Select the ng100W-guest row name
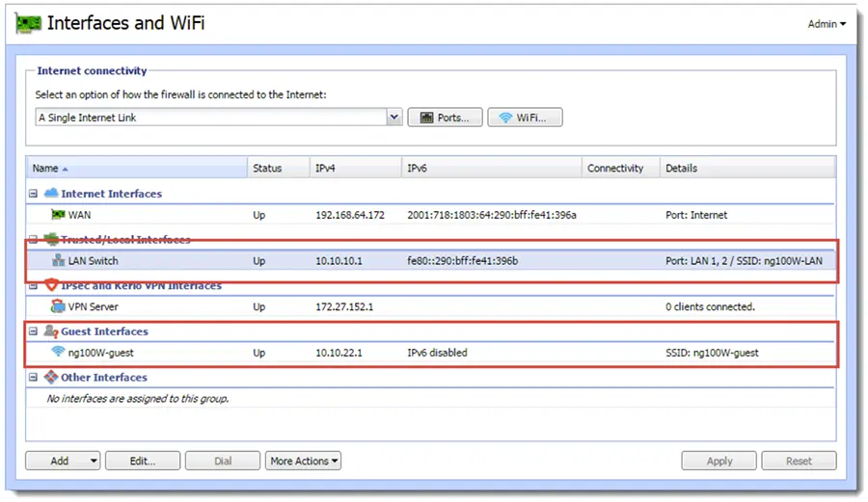868x502 pixels. [x=100, y=353]
